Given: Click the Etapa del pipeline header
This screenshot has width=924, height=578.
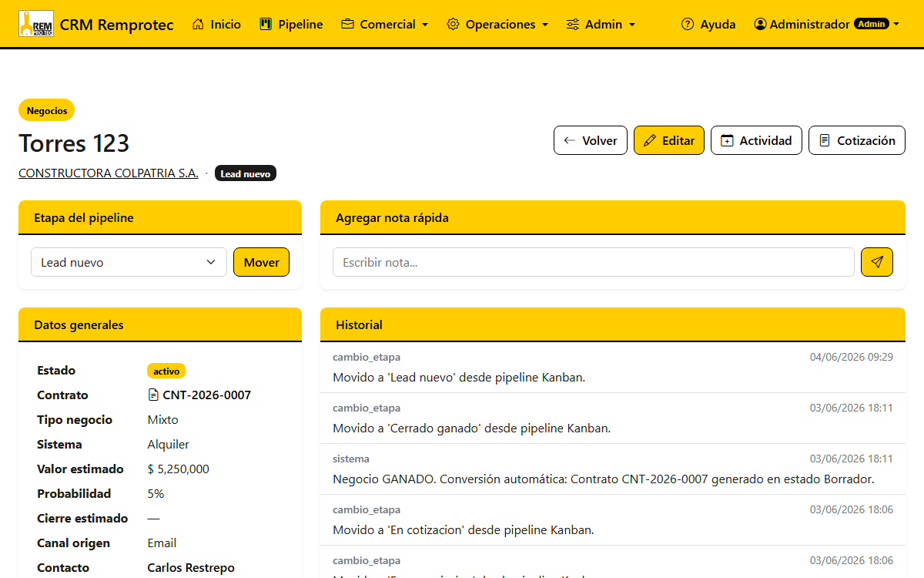Looking at the screenshot, I should pyautogui.click(x=160, y=217).
